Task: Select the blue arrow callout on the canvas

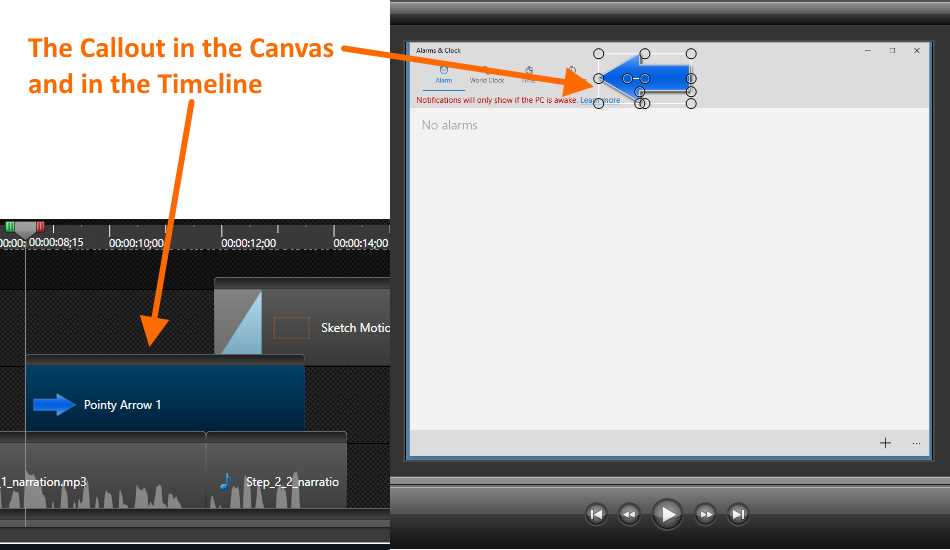Action: (647, 78)
